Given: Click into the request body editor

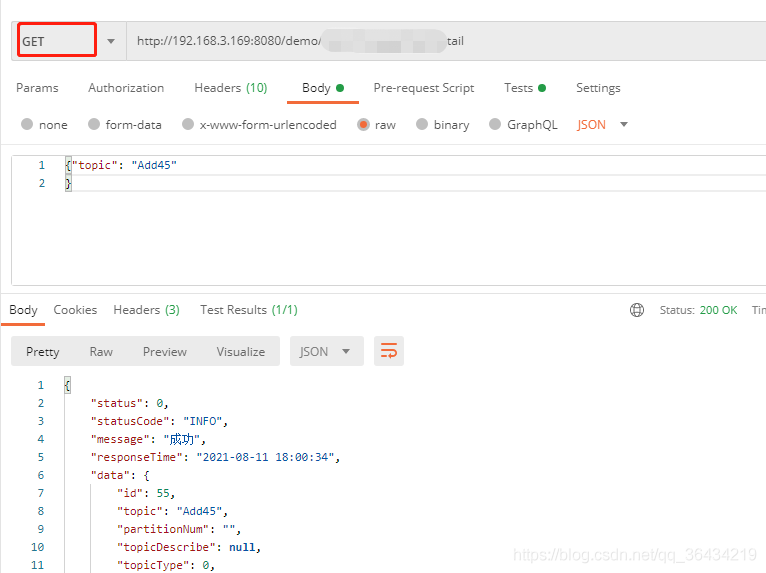Looking at the screenshot, I should 388,220.
